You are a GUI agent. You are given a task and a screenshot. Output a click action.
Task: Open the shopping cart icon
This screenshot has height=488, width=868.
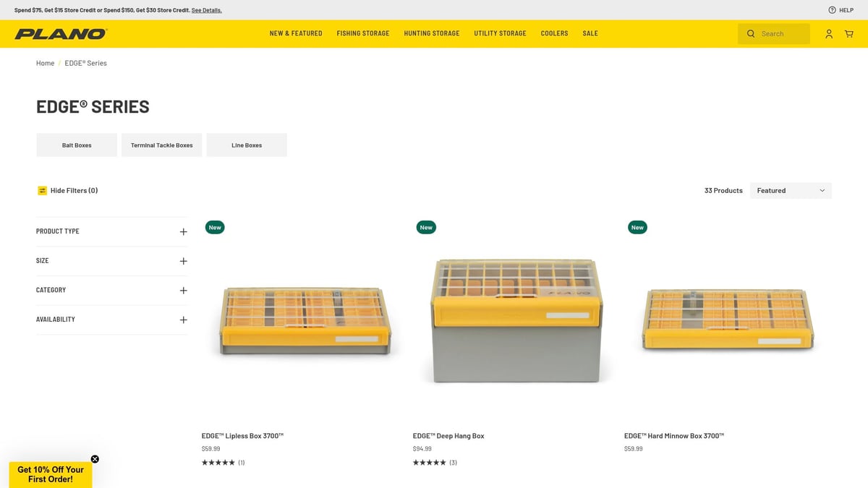pos(848,34)
